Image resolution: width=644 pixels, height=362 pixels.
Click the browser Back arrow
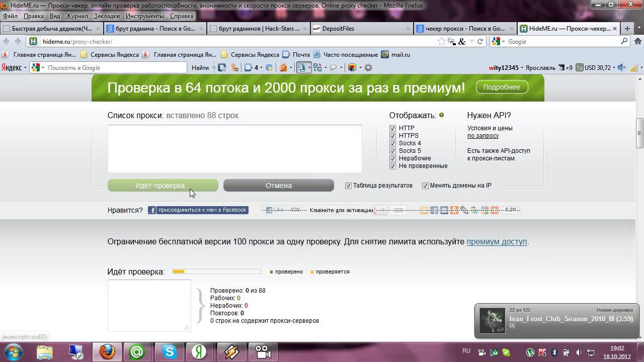(7, 41)
